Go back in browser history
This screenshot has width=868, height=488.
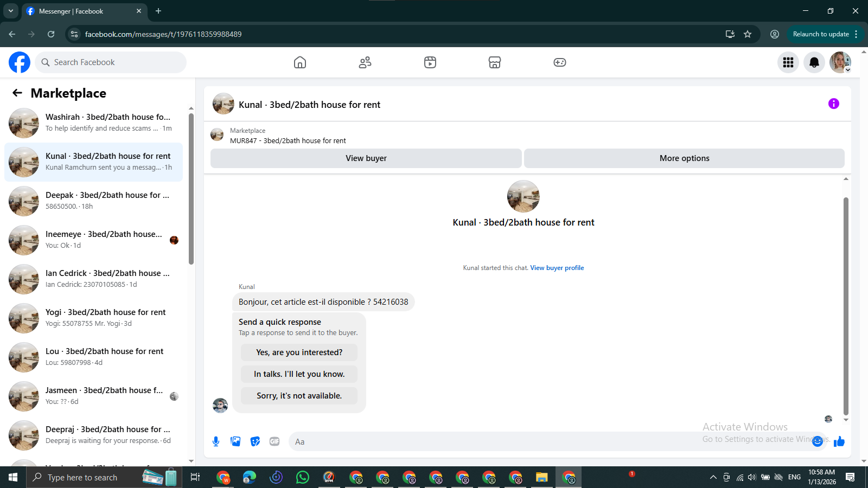12,34
